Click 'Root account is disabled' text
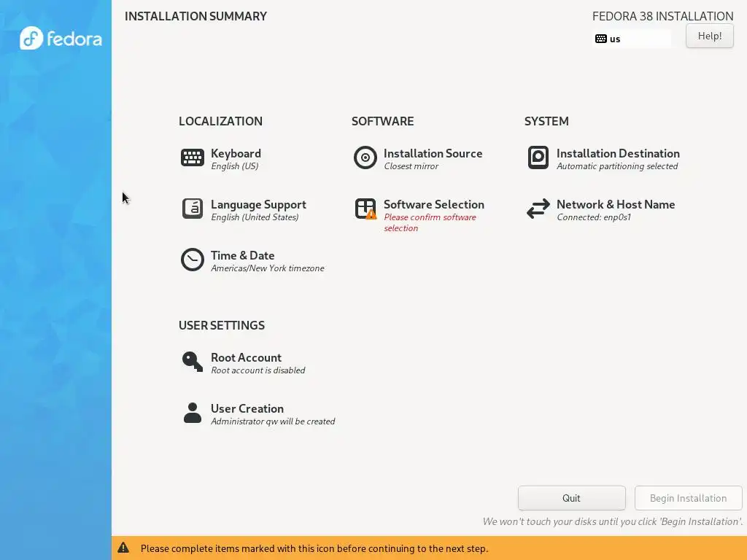Image resolution: width=747 pixels, height=560 pixels. tap(258, 370)
